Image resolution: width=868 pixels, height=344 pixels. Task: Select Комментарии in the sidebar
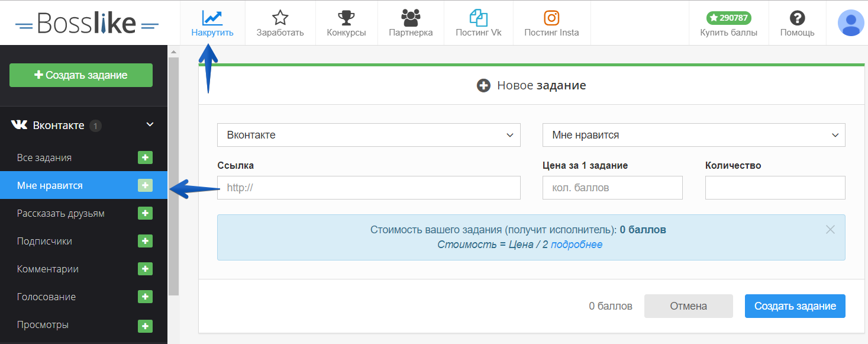[x=48, y=269]
